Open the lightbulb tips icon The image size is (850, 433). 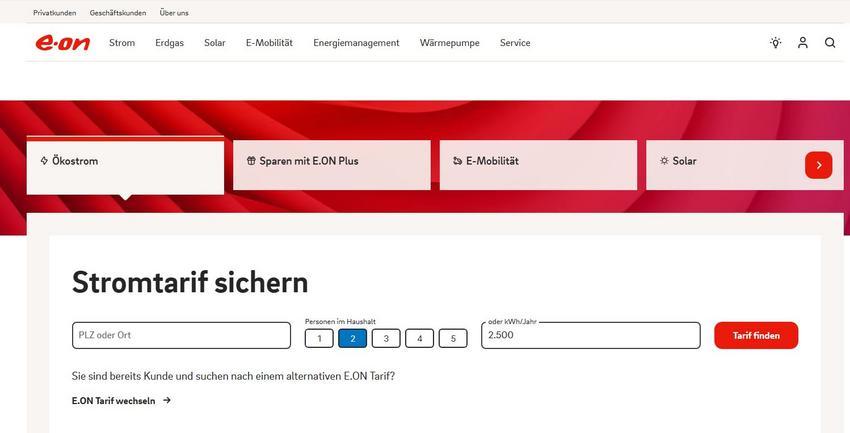pyautogui.click(x=776, y=43)
